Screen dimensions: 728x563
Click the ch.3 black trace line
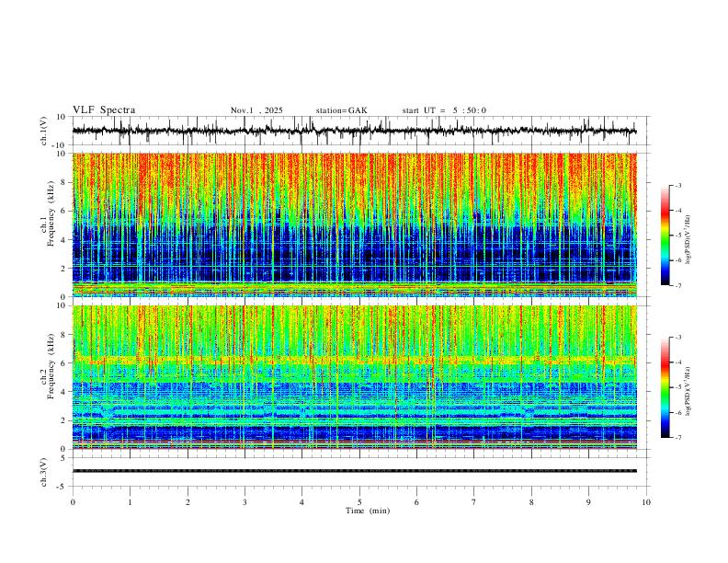354,471
